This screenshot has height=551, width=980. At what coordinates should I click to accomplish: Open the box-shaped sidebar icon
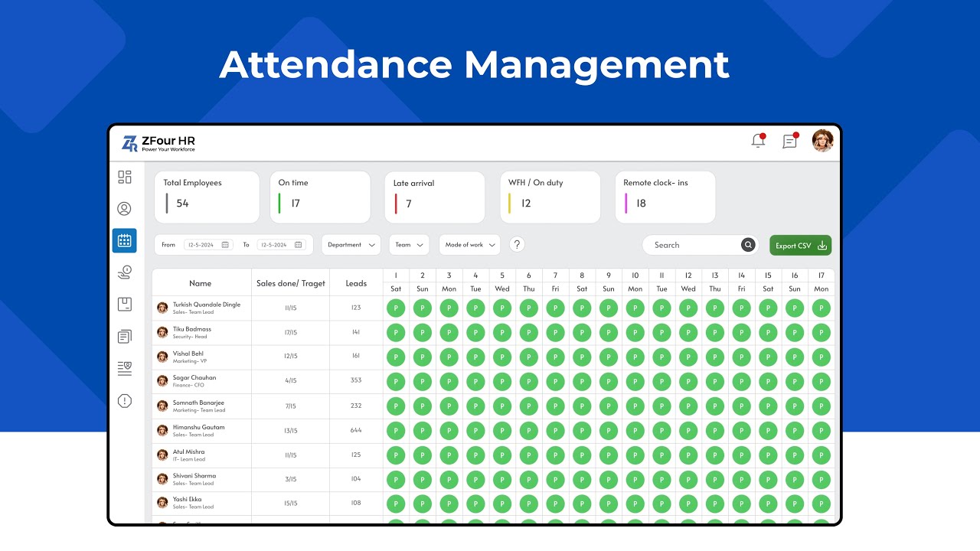click(x=124, y=305)
